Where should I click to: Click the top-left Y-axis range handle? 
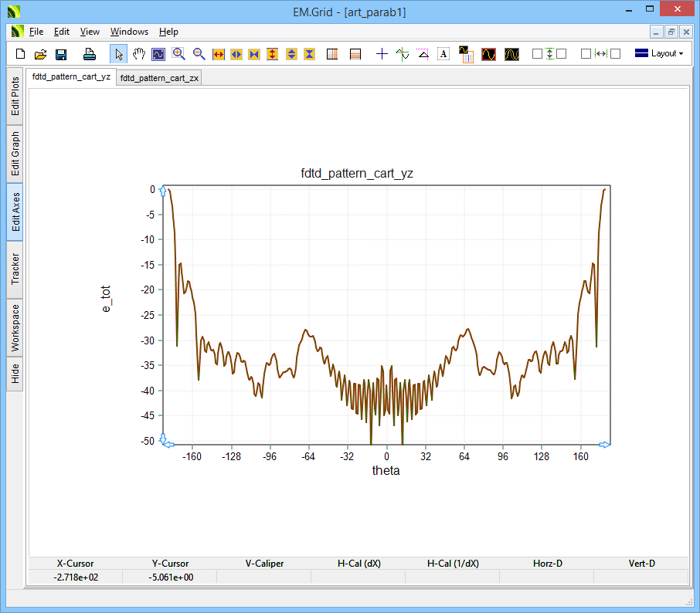pos(163,191)
